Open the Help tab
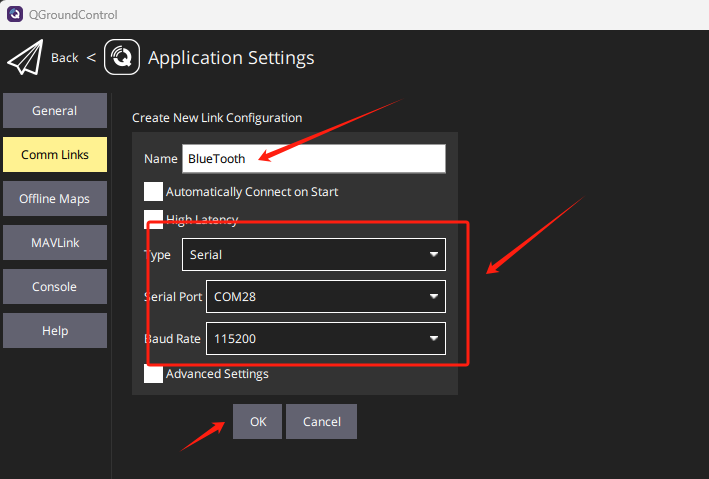 pos(54,331)
